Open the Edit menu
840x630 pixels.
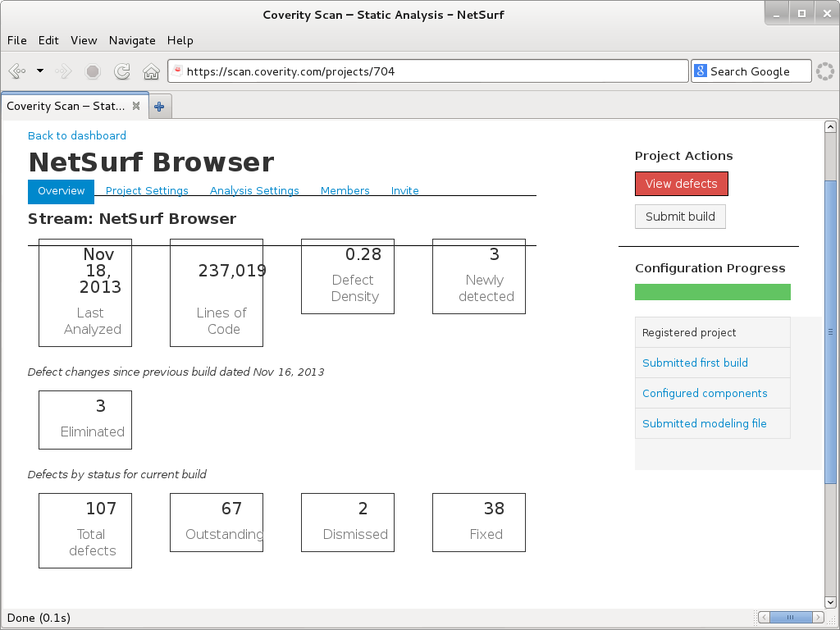[48, 40]
